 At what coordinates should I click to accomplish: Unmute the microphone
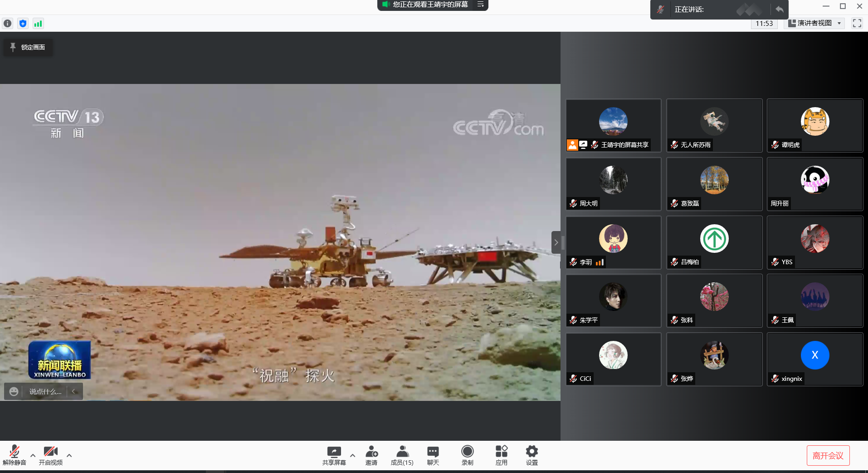click(15, 455)
